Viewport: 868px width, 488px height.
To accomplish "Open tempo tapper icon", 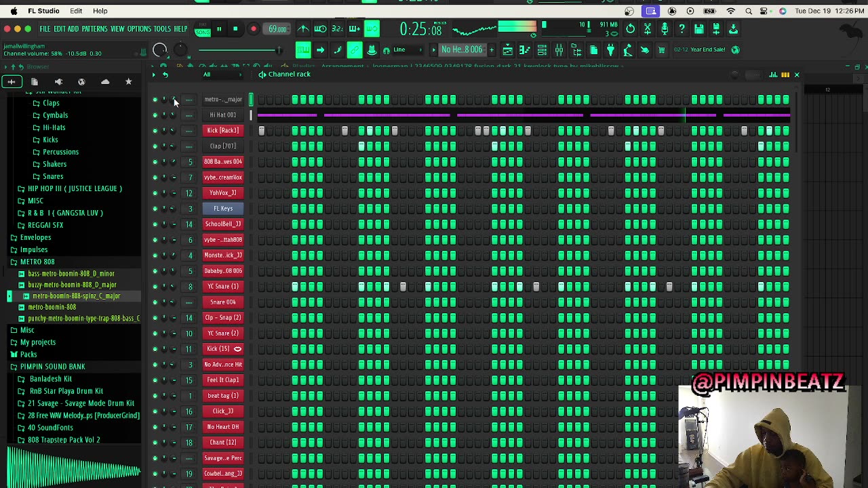I will click(627, 49).
